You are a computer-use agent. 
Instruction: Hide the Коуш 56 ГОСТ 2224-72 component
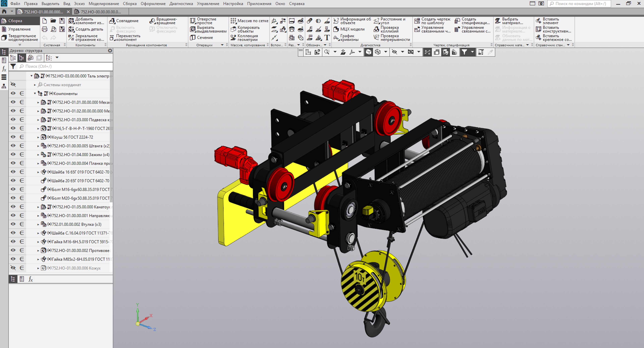pyautogui.click(x=13, y=137)
